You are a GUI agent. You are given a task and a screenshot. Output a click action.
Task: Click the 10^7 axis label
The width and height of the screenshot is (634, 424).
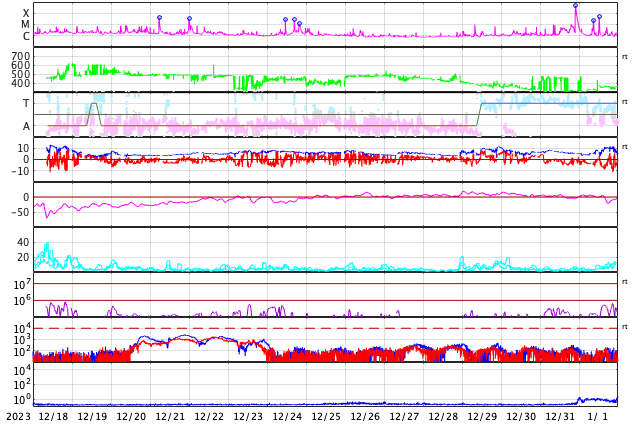[21, 285]
